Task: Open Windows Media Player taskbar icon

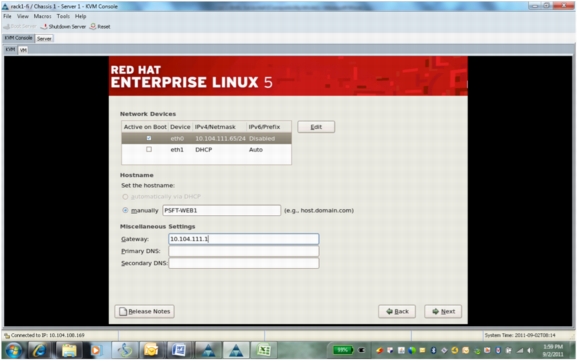Action: click(96, 351)
